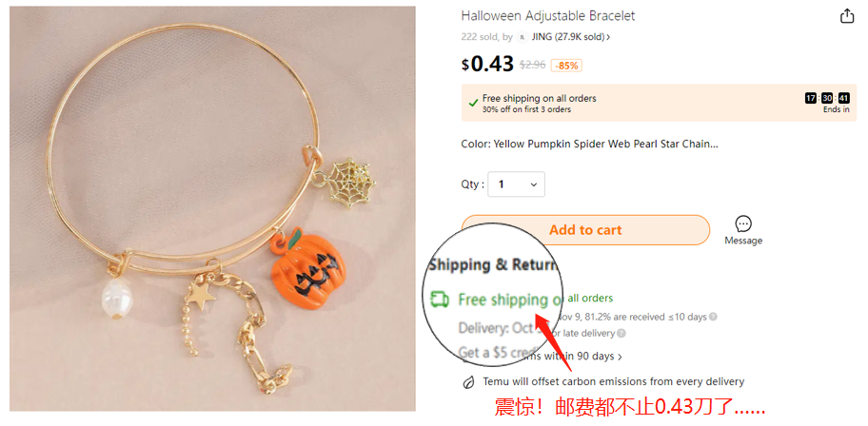Viewport: 868px width, 426px height.
Task: Click the Shipping & Return heading
Action: tap(493, 265)
